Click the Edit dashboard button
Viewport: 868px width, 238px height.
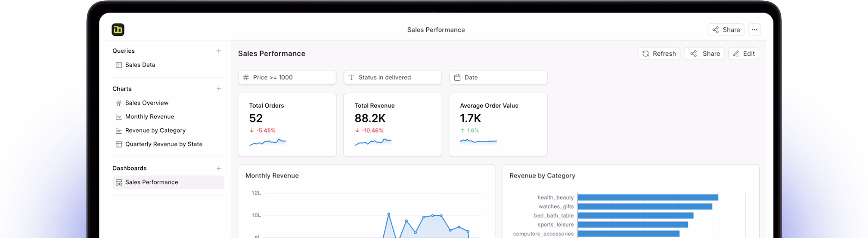[x=743, y=53]
